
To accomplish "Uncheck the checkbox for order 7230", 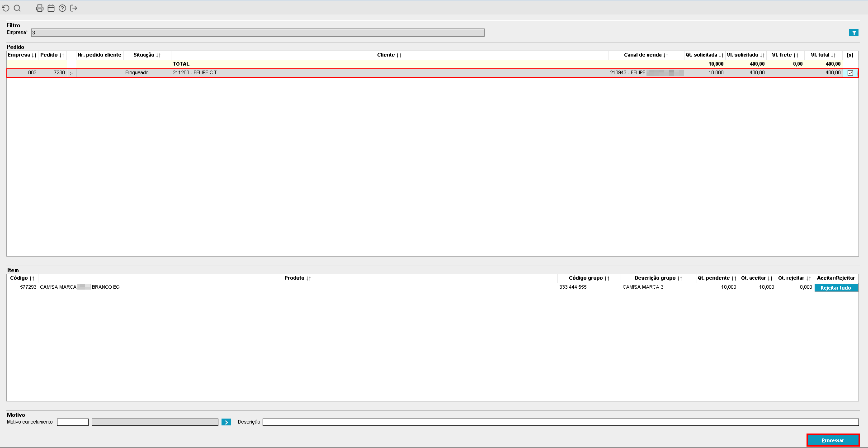I will (850, 73).
